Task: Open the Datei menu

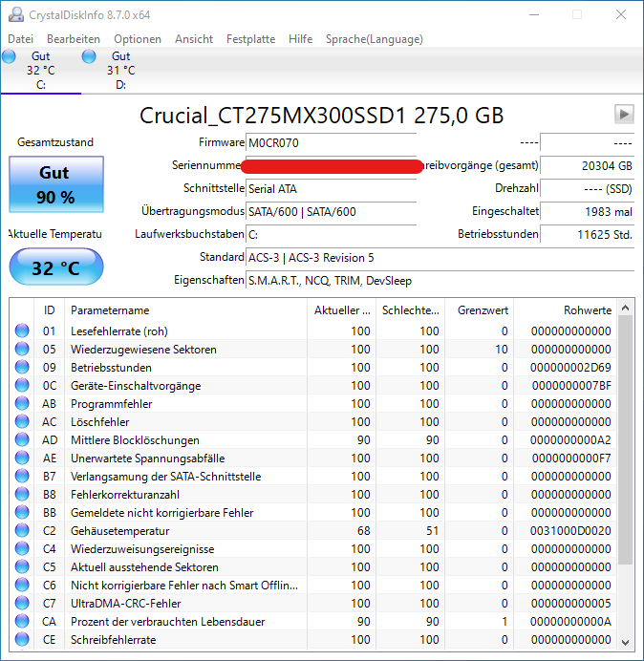Action: 20,39
